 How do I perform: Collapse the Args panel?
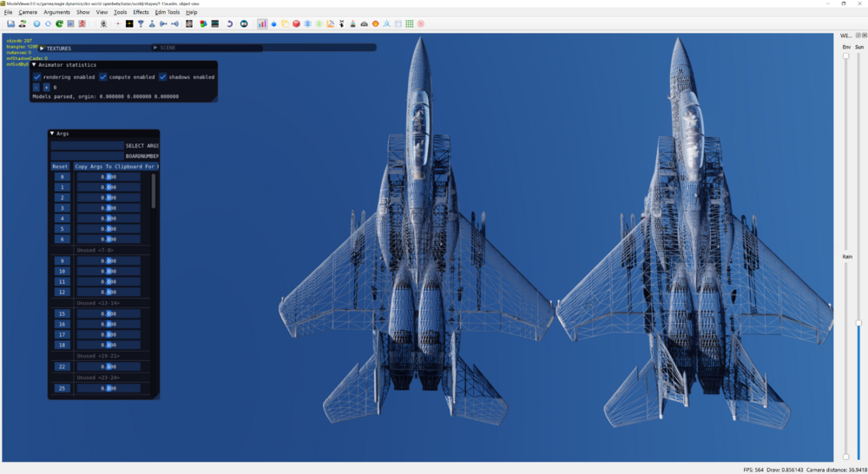coord(52,134)
